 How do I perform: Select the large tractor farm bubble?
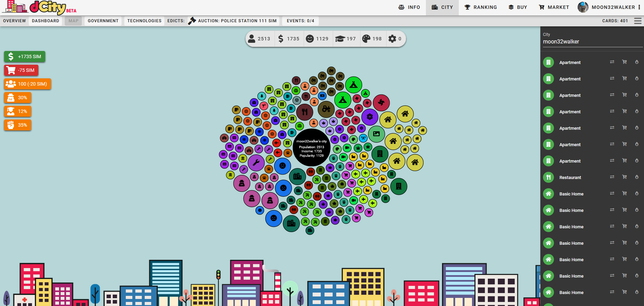click(x=326, y=109)
